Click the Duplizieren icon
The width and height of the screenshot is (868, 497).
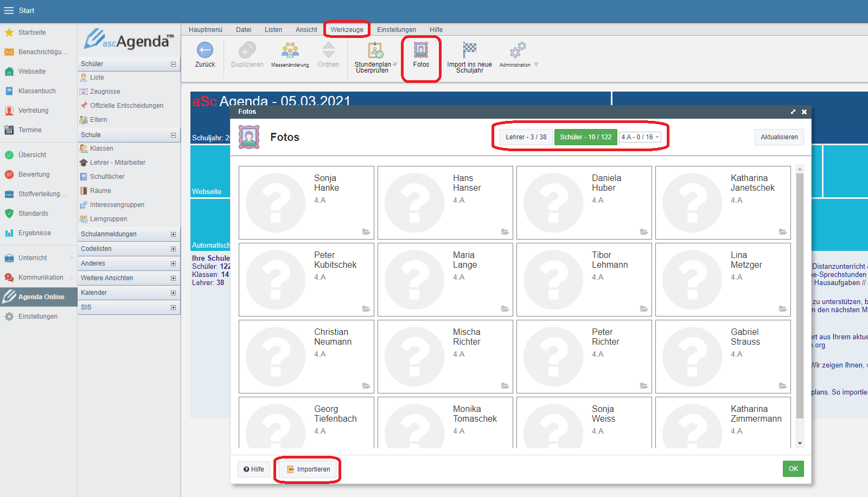(247, 50)
